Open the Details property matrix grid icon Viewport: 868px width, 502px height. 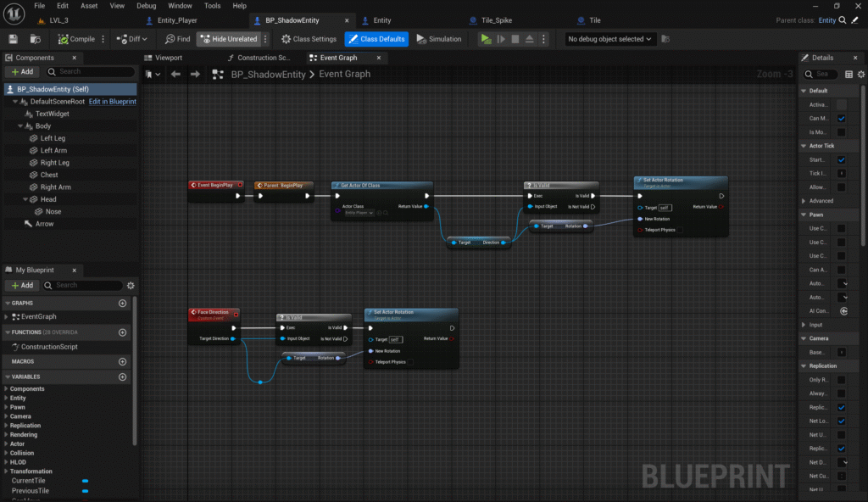click(849, 75)
